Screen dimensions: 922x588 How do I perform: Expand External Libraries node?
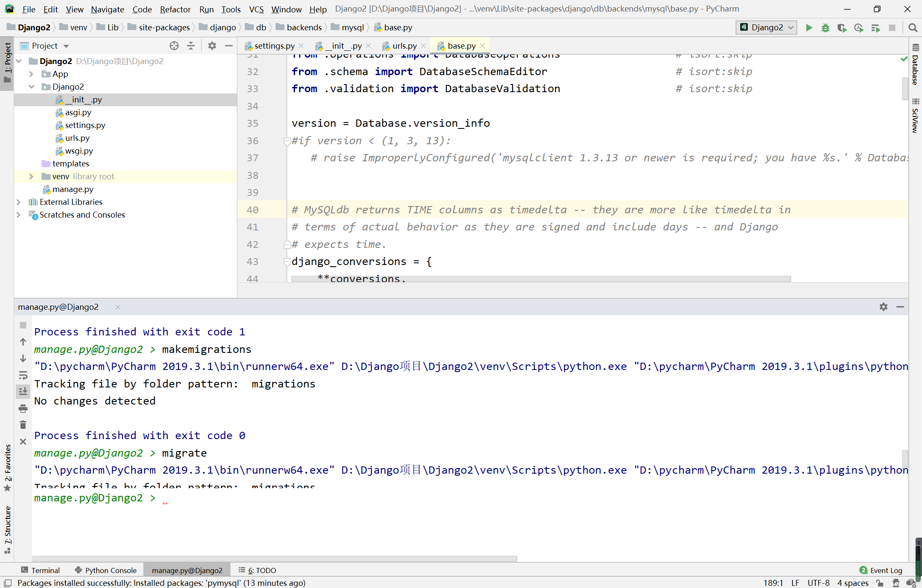[x=19, y=202]
